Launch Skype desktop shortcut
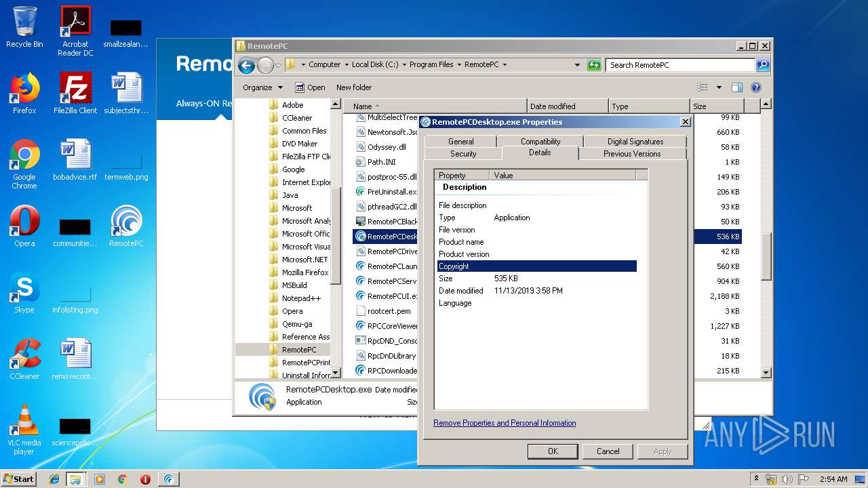This screenshot has width=868, height=488. (24, 293)
